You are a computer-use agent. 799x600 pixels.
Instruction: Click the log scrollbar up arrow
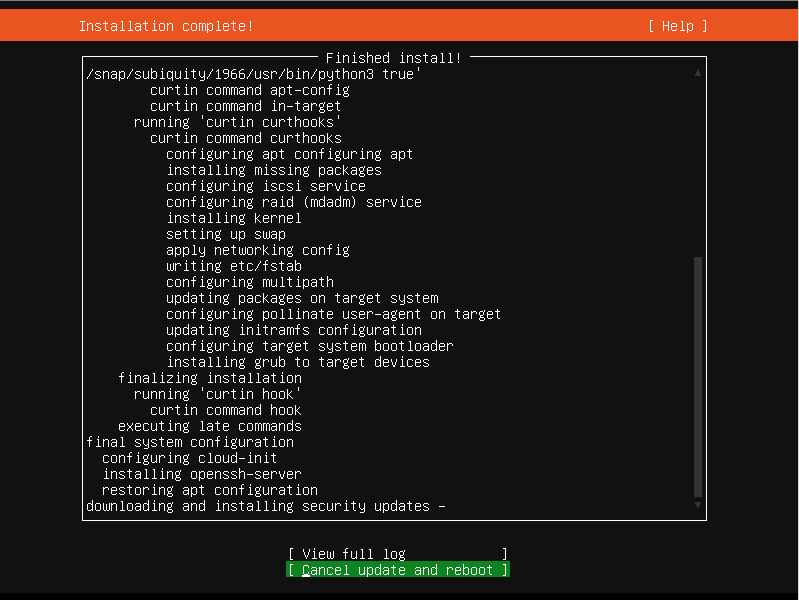[x=698, y=74]
